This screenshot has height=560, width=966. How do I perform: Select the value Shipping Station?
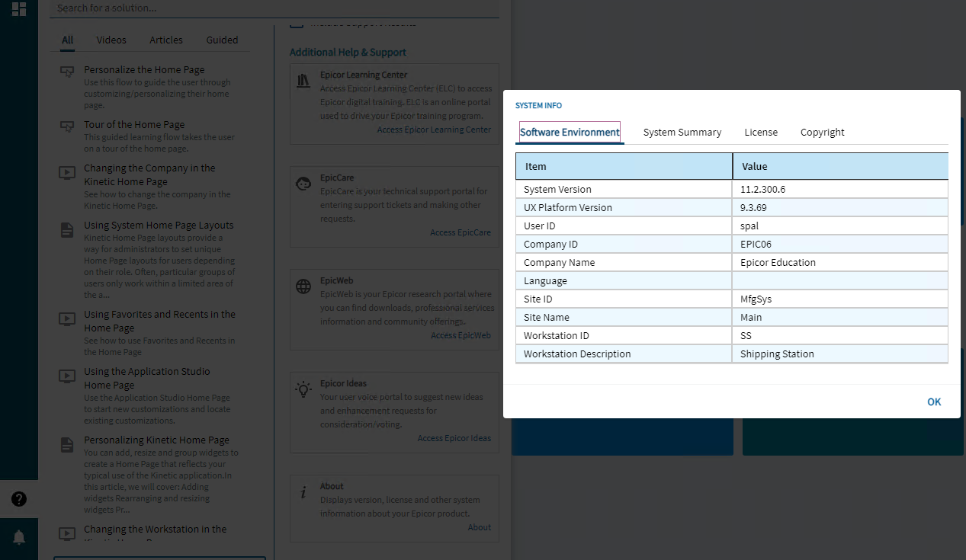(777, 354)
